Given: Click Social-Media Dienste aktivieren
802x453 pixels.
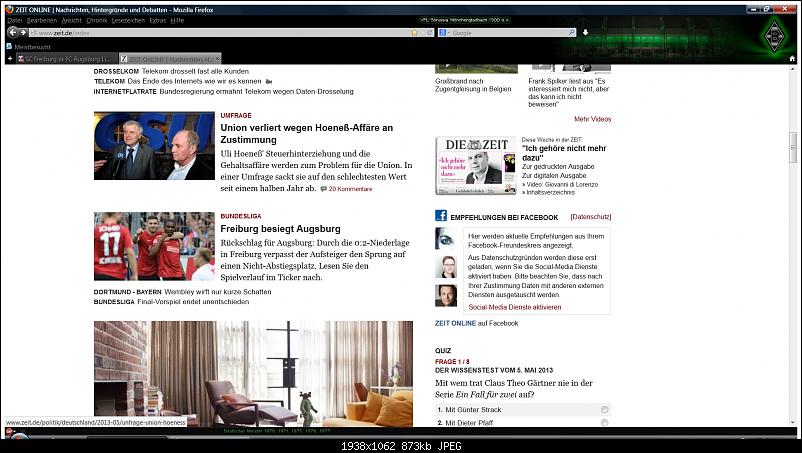Looking at the screenshot, I should pyautogui.click(x=515, y=307).
